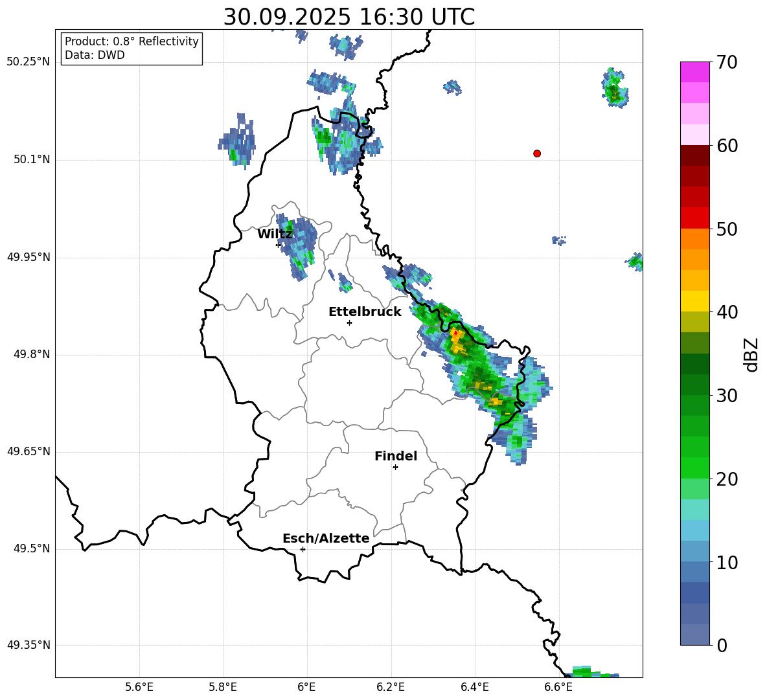Click the 20 value on the colorbar

[x=726, y=479]
